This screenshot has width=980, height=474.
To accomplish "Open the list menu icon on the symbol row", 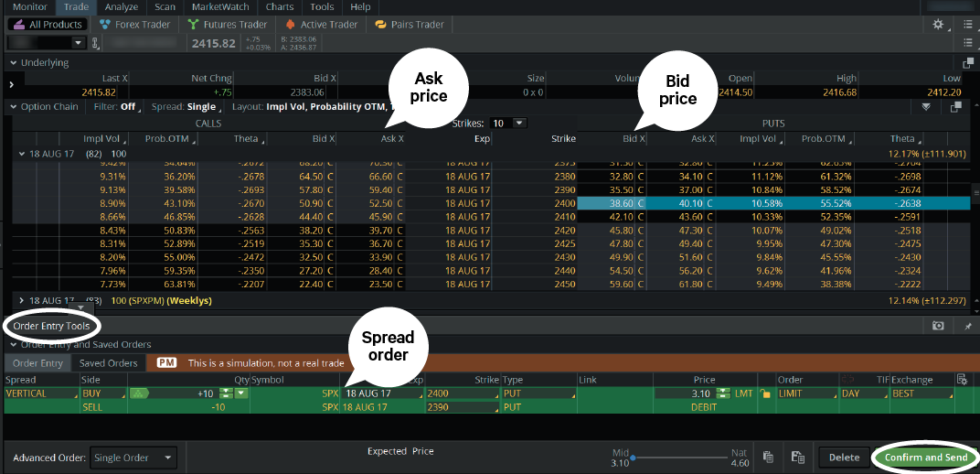I will 968,43.
